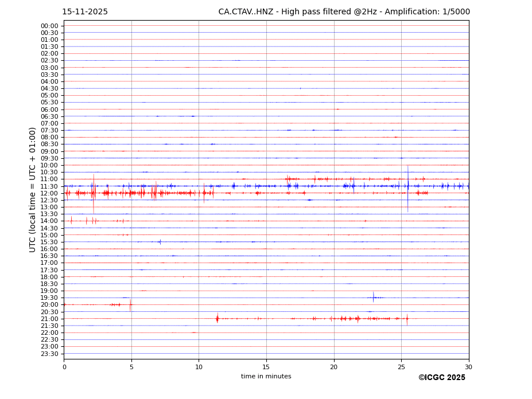The width and height of the screenshot is (532, 399).
Task: Click the 15:30 time row label
Action: [x=49, y=242]
